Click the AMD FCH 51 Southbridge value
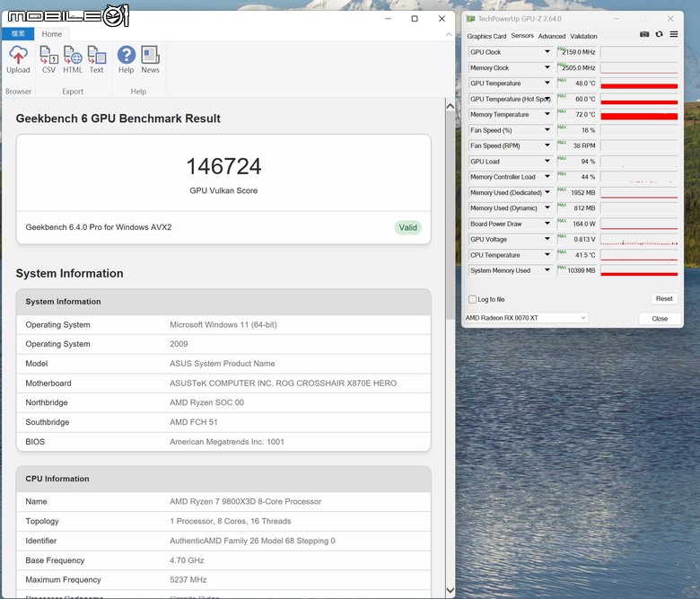700x599 pixels. 194,422
